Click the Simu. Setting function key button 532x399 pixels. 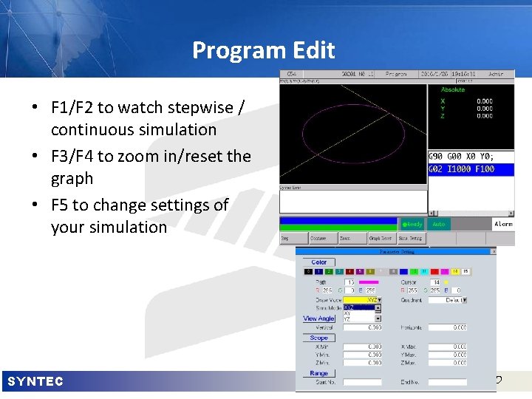pyautogui.click(x=412, y=238)
